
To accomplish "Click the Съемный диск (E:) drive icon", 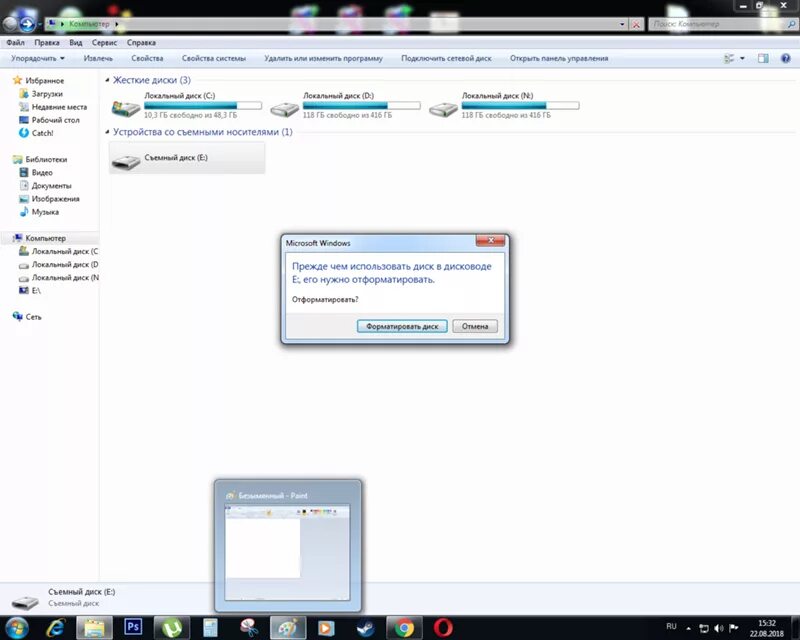I will [126, 162].
